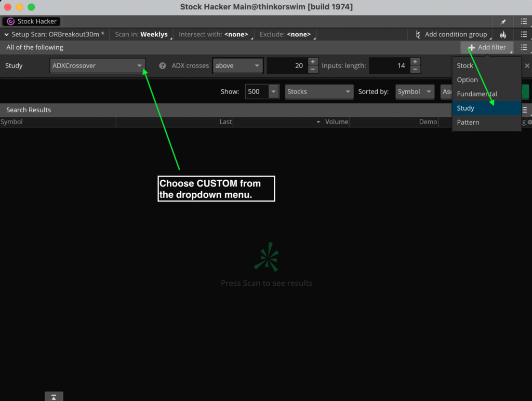Select Option from Add filter menu
The height and width of the screenshot is (401, 532).
486,79
